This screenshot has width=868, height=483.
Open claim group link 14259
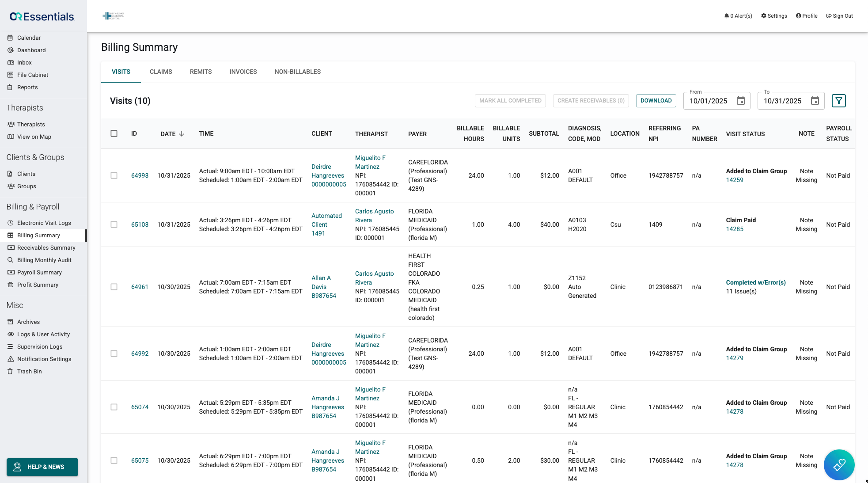click(x=735, y=180)
